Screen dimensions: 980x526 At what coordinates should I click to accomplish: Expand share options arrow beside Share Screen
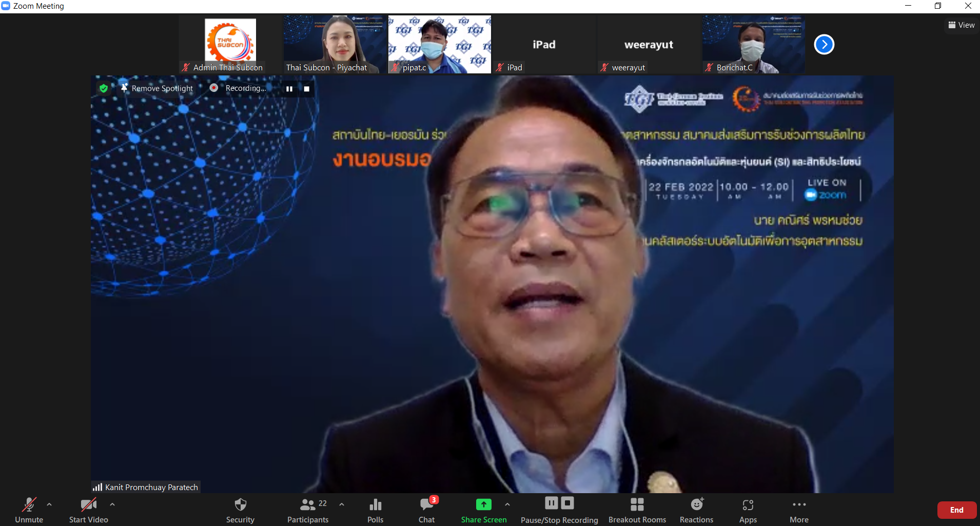pos(507,504)
